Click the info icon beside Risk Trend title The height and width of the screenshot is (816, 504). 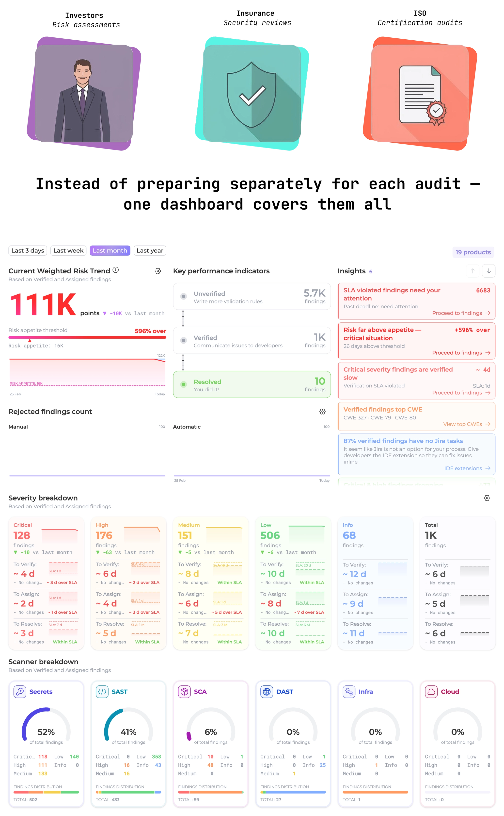[116, 270]
